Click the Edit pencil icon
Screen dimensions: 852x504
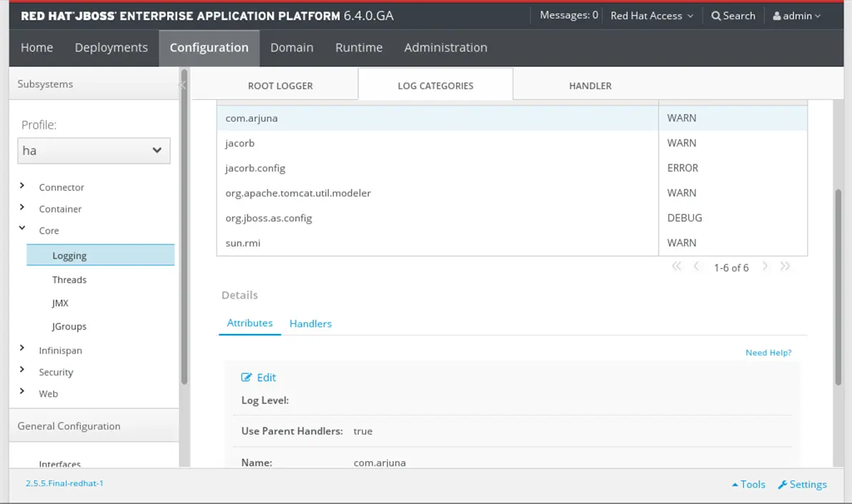pyautogui.click(x=246, y=377)
